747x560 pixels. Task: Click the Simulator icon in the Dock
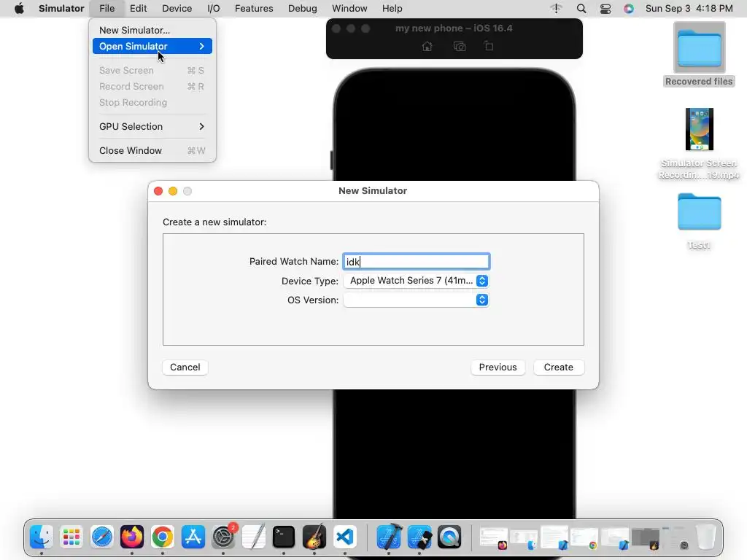[x=419, y=537]
